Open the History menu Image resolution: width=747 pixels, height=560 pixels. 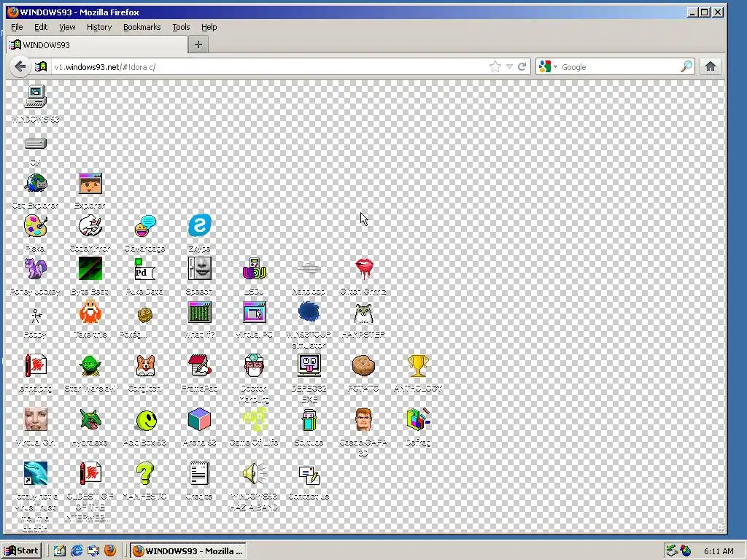point(99,27)
